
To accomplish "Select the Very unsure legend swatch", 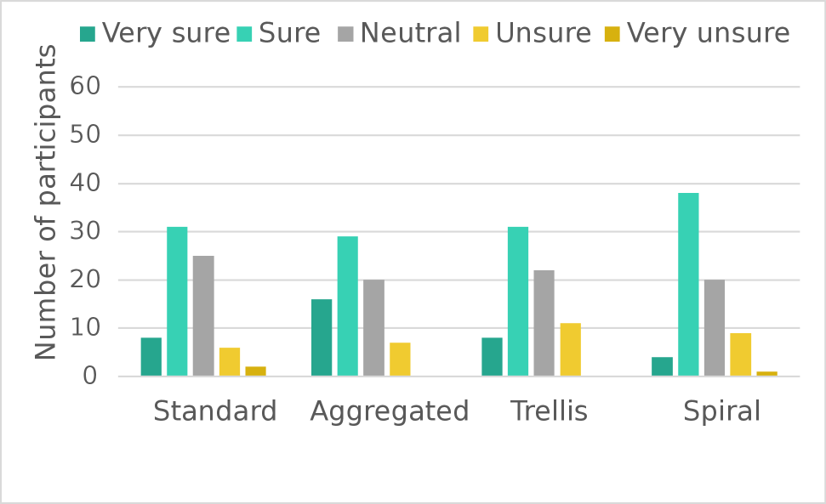I will (612, 34).
